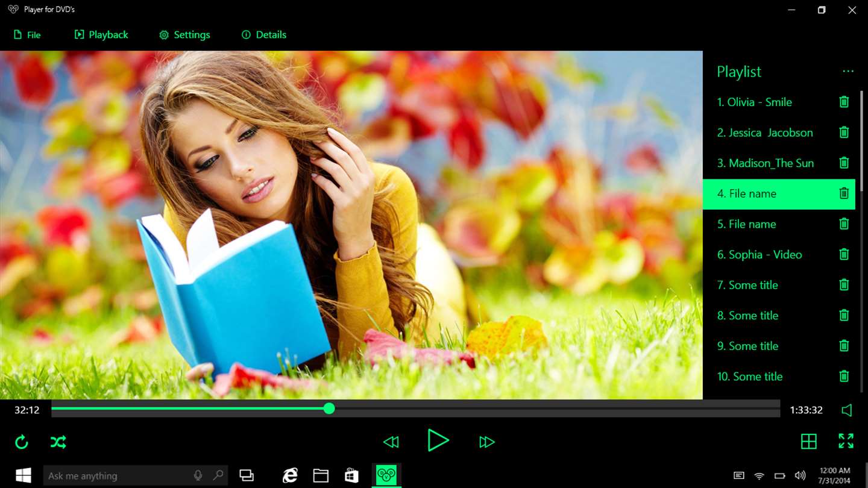Launch Internet Explorer from taskbar
Viewport: 868px width, 488px height.
(x=290, y=476)
